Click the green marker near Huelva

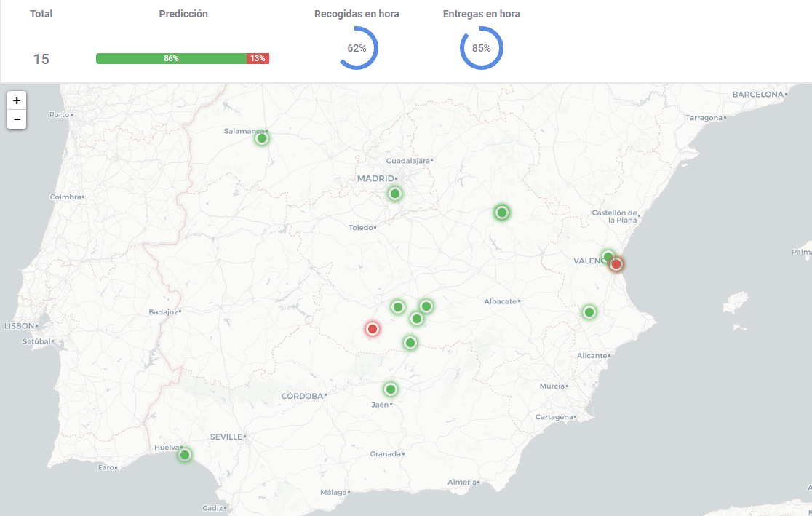coord(185,455)
